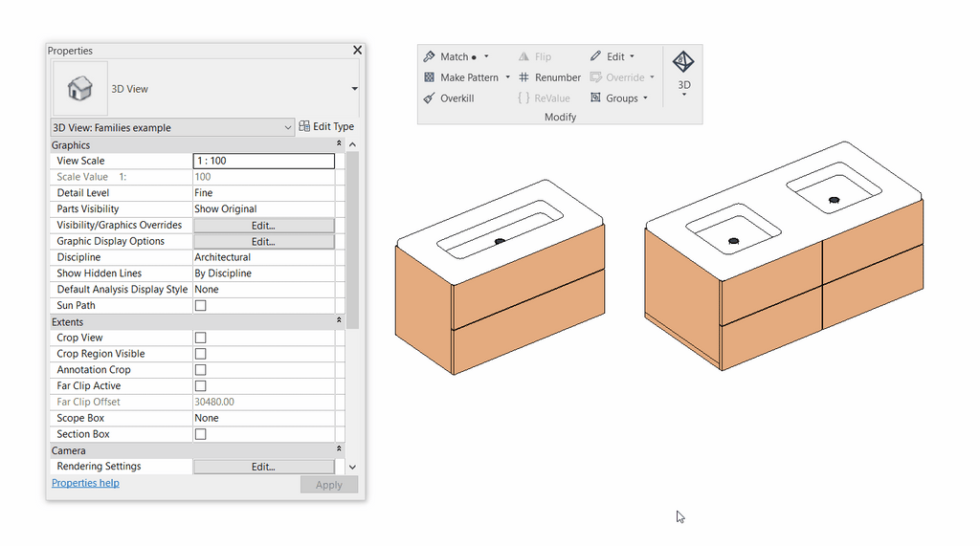The image size is (980, 546).
Task: Click Edit for Visibility/Graphics Overrides
Action: pos(264,226)
